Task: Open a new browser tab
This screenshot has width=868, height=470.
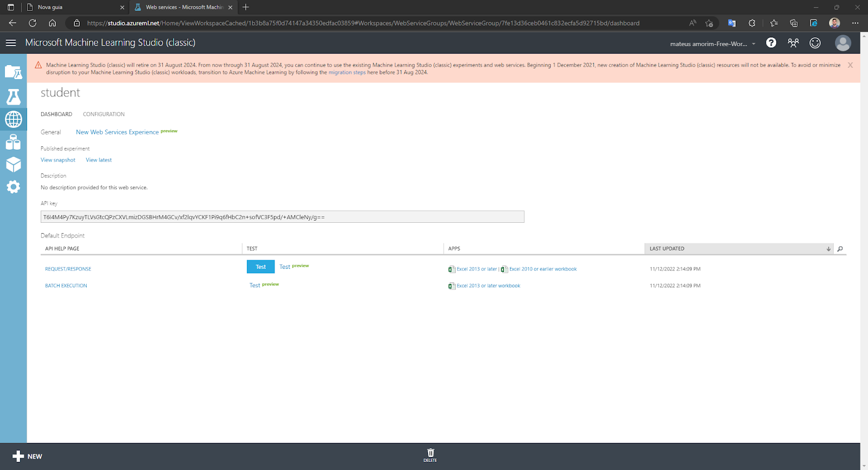Action: coord(246,7)
